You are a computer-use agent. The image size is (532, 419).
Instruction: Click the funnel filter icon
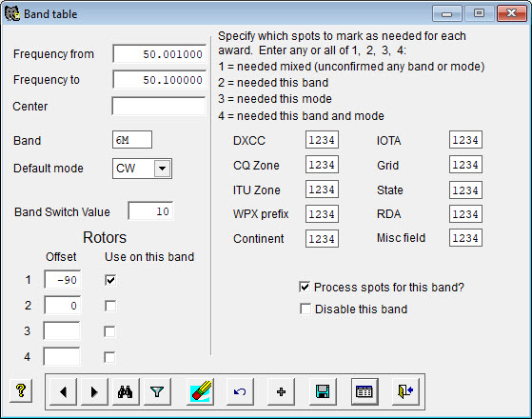(157, 391)
